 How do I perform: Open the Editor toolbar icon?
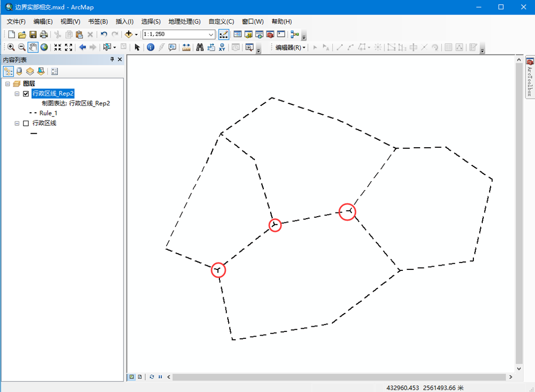pyautogui.click(x=224, y=34)
